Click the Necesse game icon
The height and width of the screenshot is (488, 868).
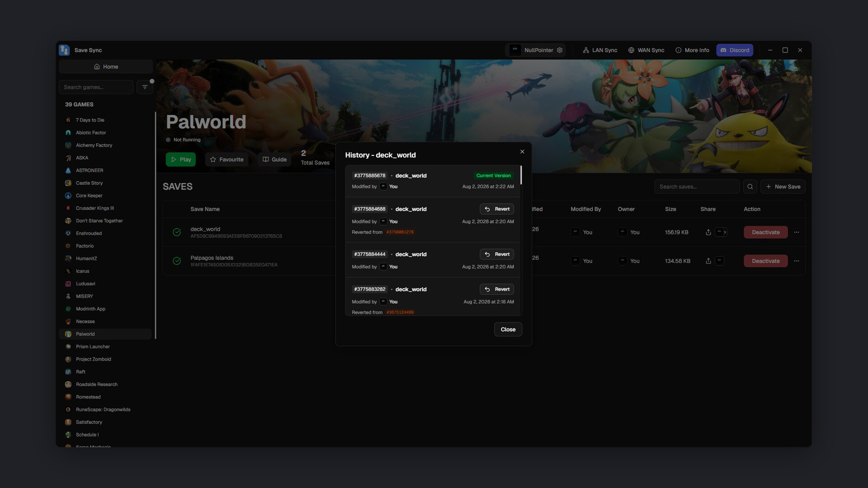(68, 322)
